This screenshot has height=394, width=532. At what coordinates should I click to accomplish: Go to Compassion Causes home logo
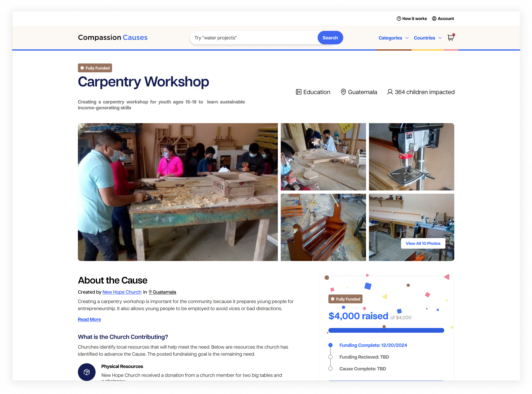point(113,37)
